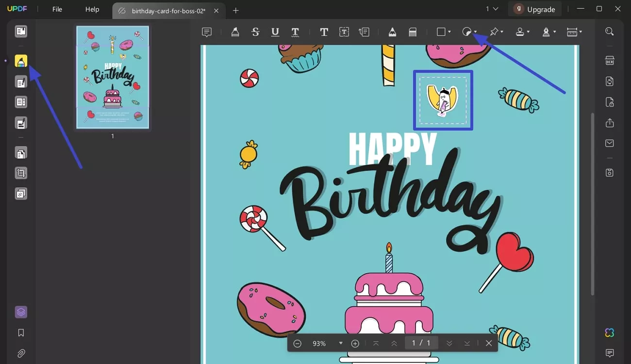Toggle the layers panel icon
This screenshot has height=364, width=631.
[x=21, y=312]
